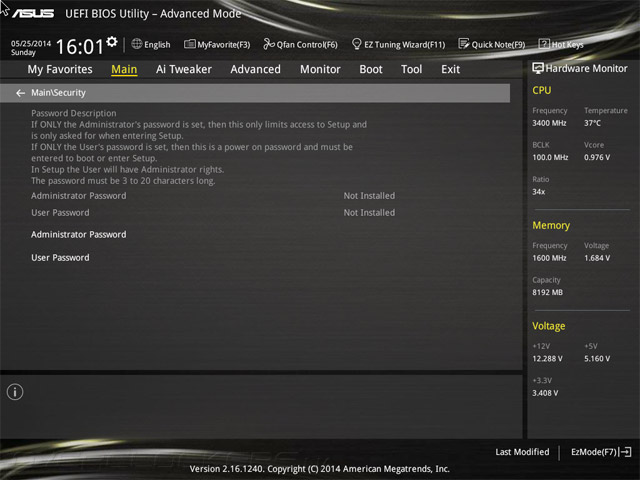The image size is (640, 480).
Task: Click the Ratio value 34x
Action: coord(539,191)
